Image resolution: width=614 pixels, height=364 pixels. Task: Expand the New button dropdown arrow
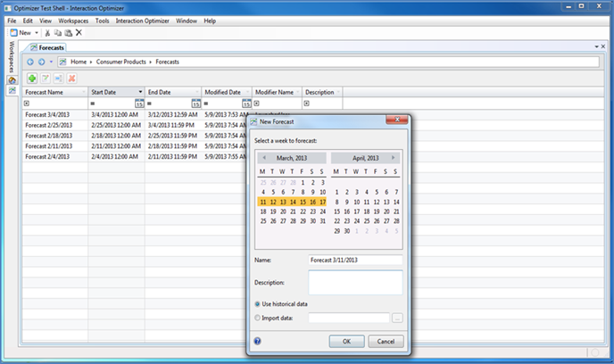coord(37,32)
